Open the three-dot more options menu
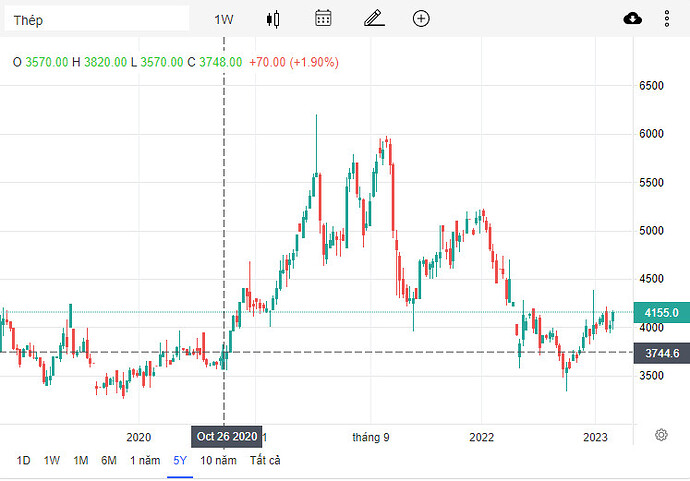 click(x=667, y=18)
